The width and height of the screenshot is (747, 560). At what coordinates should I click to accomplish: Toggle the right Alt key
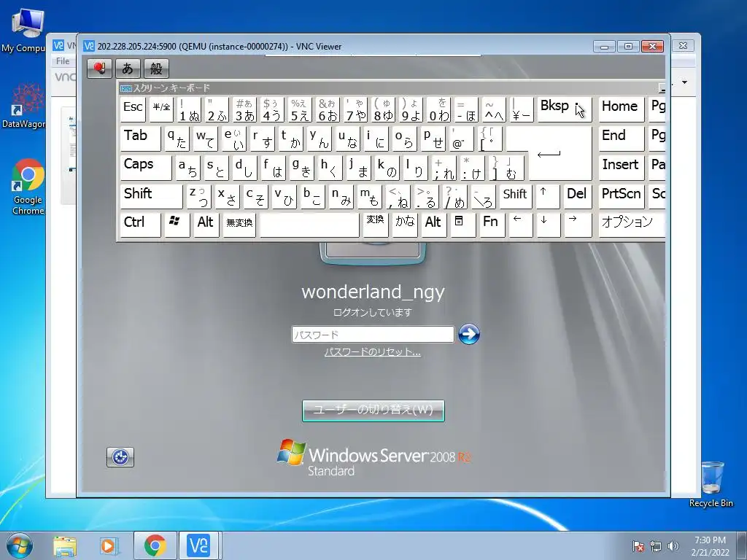pos(433,225)
